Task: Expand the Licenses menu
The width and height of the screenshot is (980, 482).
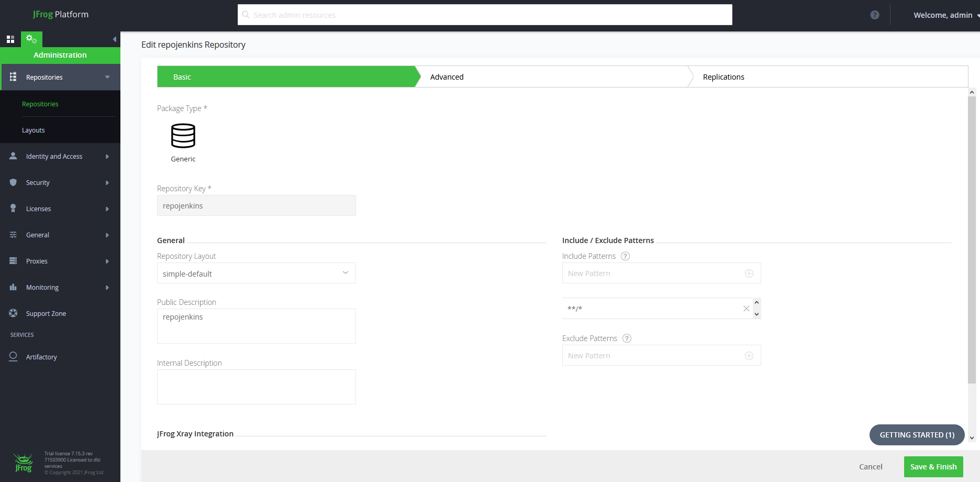Action: click(107, 209)
